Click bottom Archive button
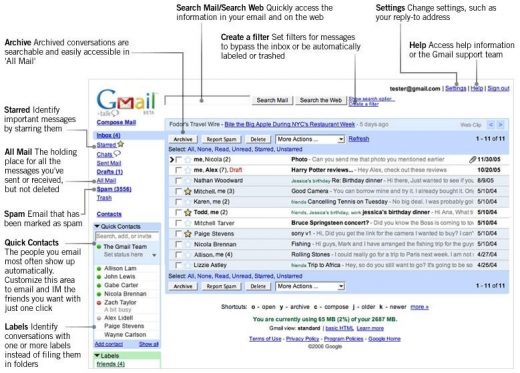 (x=183, y=286)
